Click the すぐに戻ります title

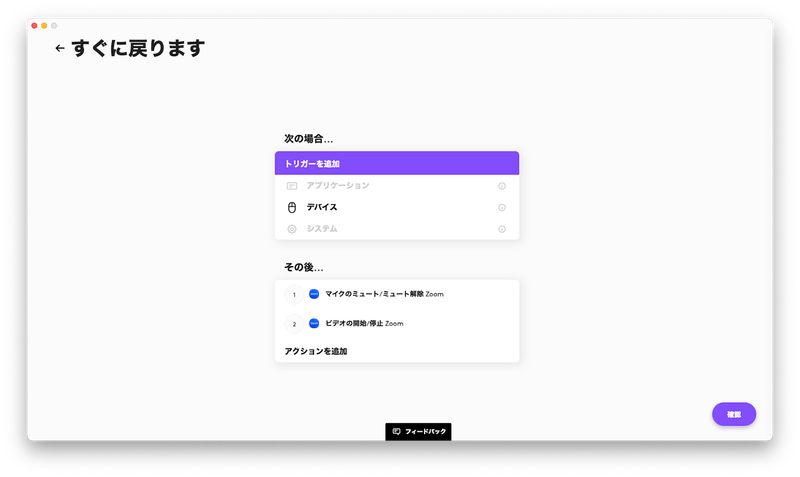(x=138, y=48)
